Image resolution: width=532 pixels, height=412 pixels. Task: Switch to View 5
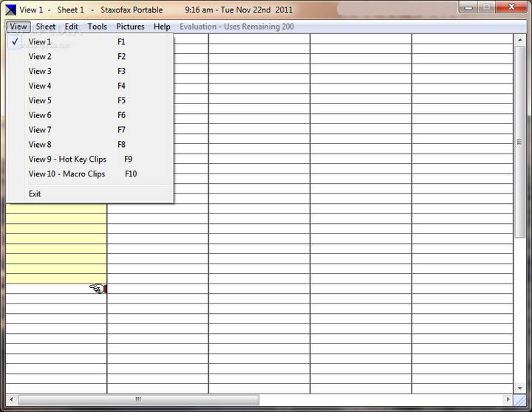(90, 100)
